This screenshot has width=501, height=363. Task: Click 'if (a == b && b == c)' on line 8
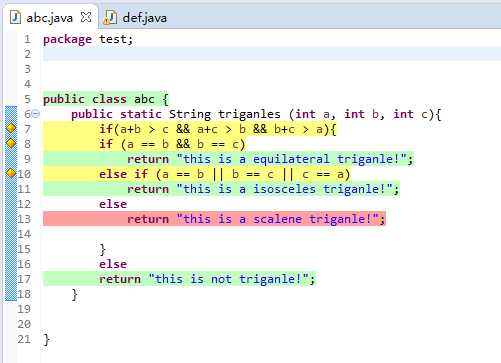click(172, 144)
